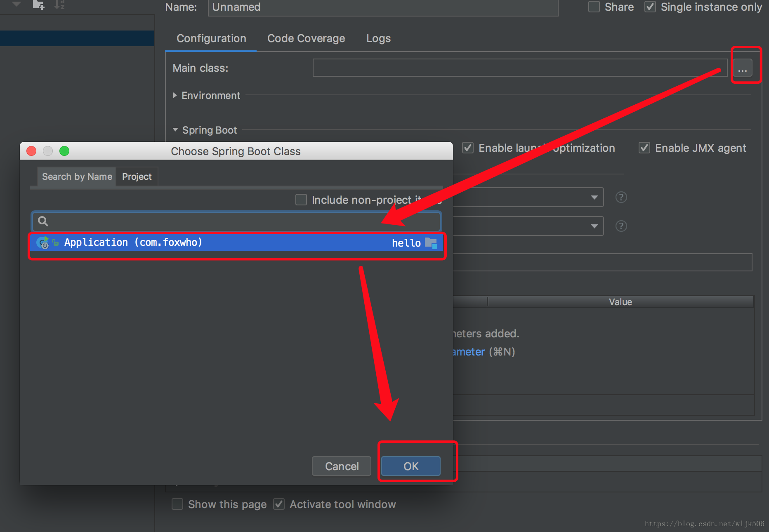Click the Main class text field
The height and width of the screenshot is (532, 769).
(520, 68)
